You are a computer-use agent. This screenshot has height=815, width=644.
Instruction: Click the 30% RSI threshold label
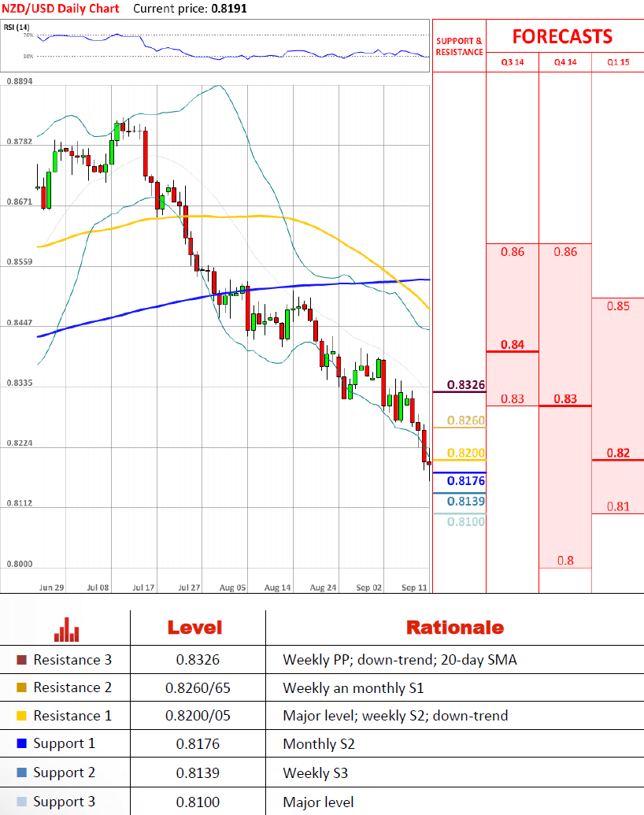click(28, 56)
